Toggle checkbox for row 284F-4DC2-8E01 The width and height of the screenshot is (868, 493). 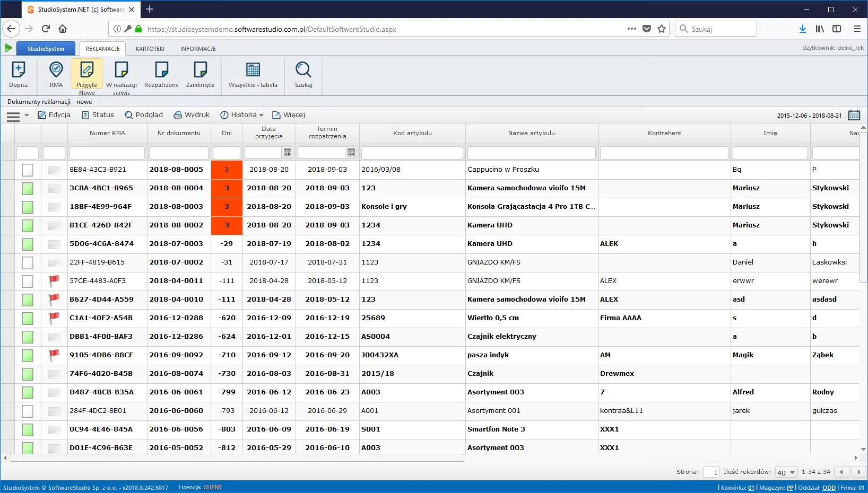click(28, 411)
